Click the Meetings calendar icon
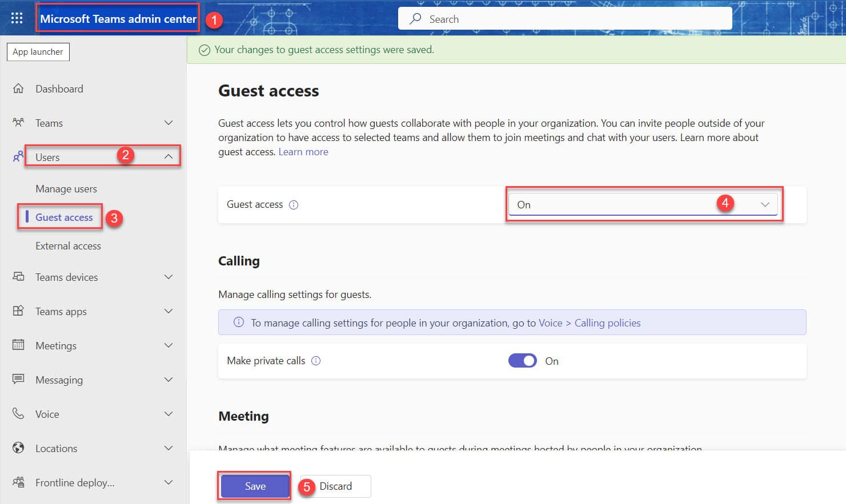 (18, 345)
